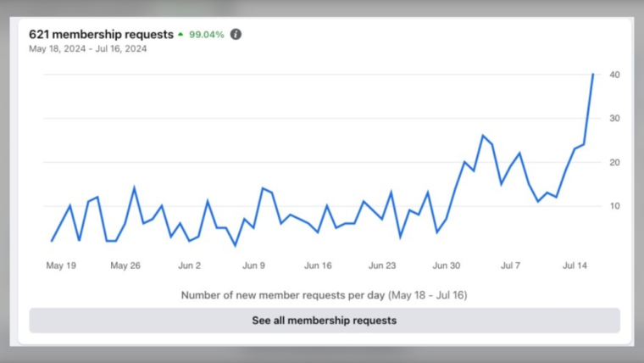Open See all membership requests
Image resolution: width=644 pixels, height=363 pixels.
[x=324, y=321]
